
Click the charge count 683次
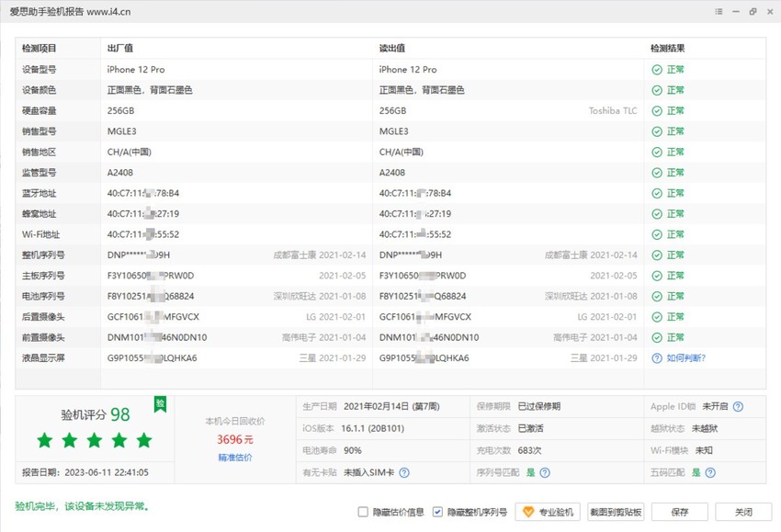[x=529, y=450]
